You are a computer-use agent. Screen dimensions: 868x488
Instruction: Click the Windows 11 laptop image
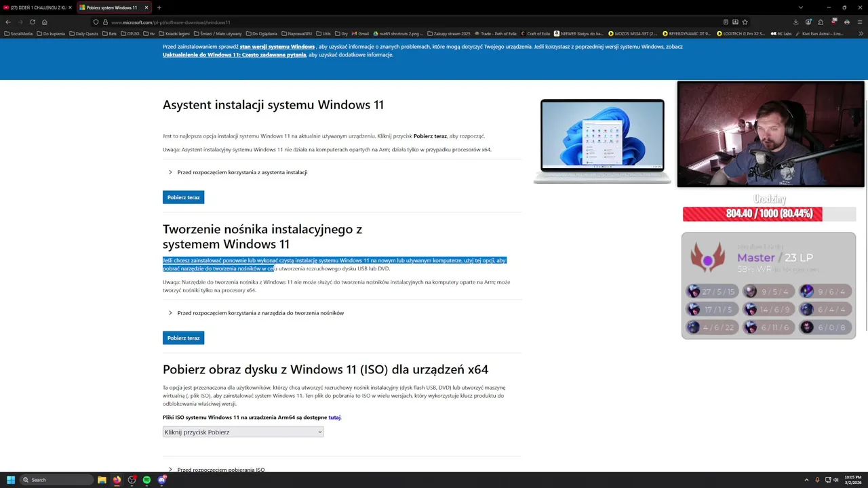602,141
